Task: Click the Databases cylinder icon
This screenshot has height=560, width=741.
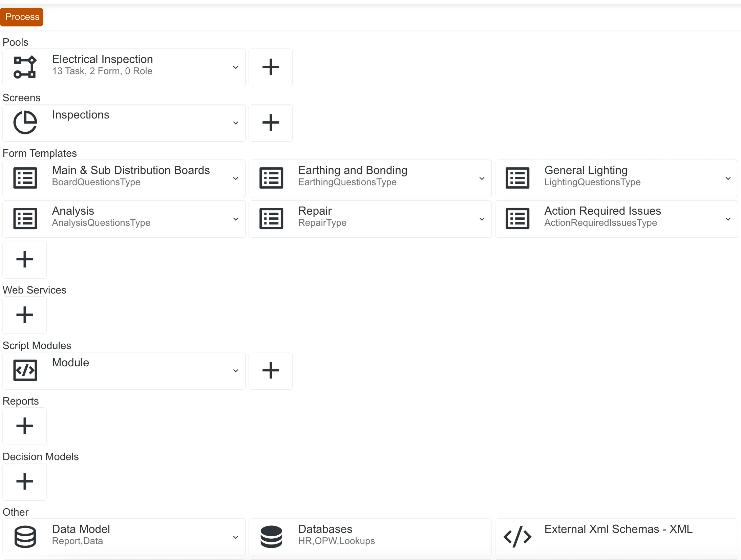Action: coord(271,537)
